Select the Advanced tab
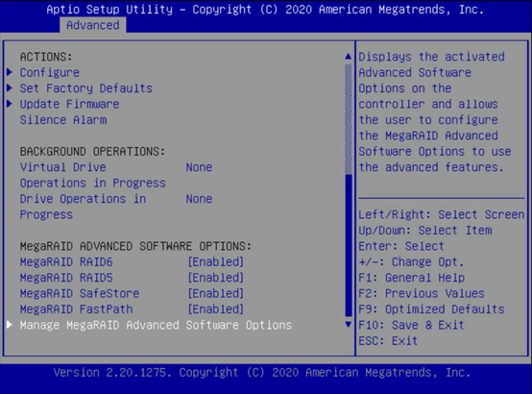This screenshot has width=532, height=394. pos(93,26)
